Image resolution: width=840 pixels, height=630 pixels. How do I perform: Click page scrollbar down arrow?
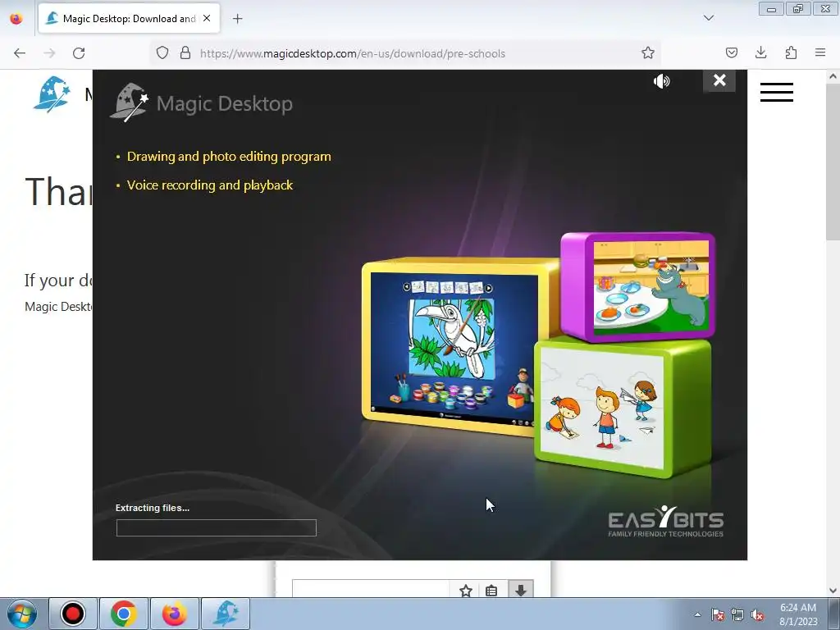point(833,591)
